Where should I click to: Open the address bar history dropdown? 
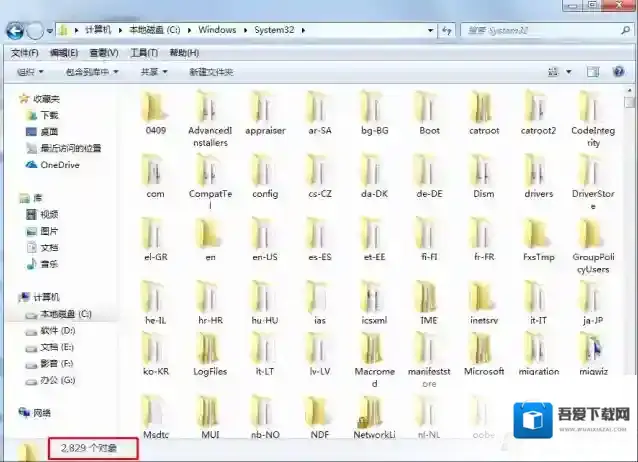click(x=430, y=31)
